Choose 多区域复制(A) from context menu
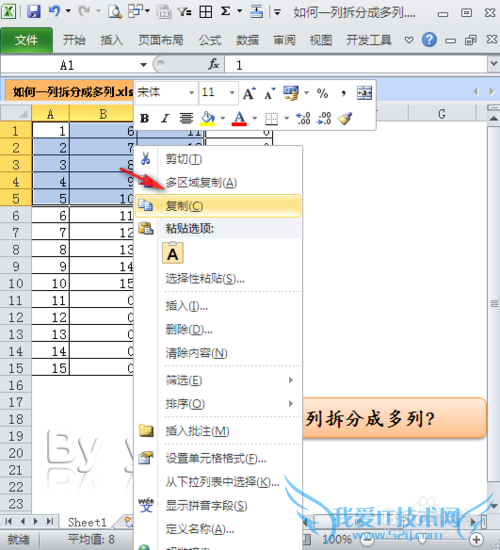The width and height of the screenshot is (500, 550). (218, 182)
